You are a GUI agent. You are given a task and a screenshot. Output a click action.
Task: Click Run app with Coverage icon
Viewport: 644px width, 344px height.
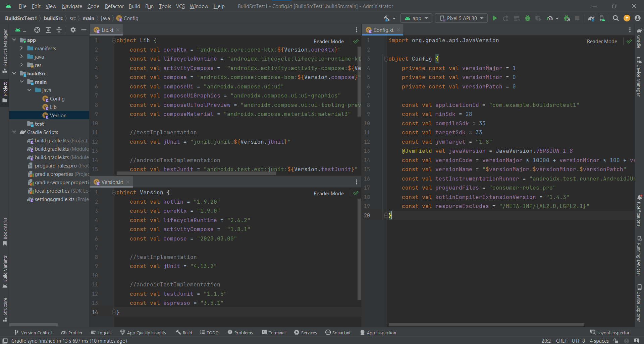pos(538,18)
